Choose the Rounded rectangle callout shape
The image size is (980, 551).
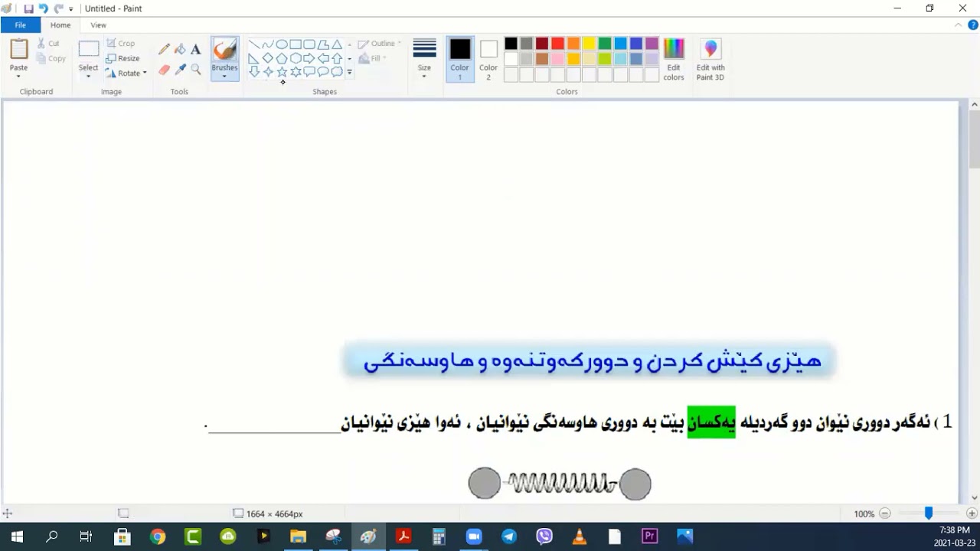click(309, 72)
